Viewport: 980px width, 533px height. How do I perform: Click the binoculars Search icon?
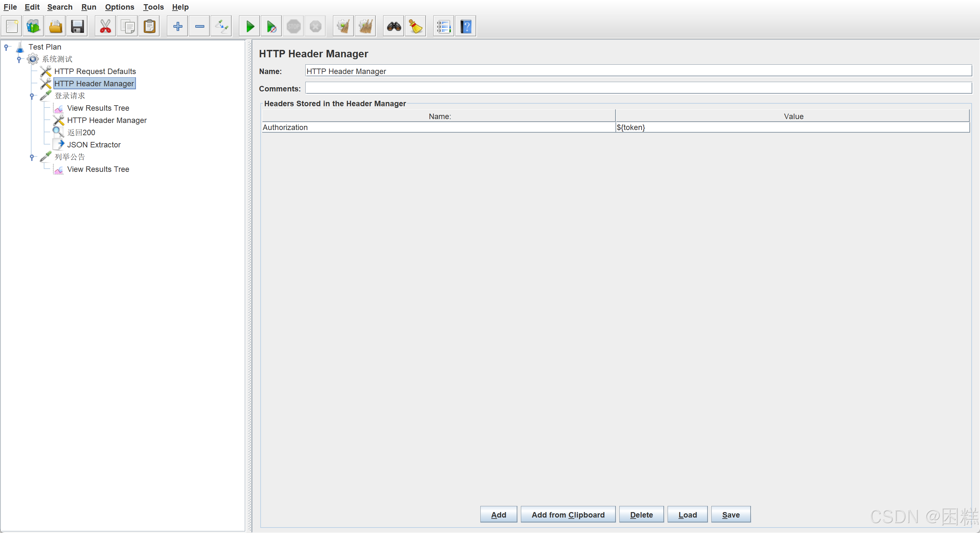pyautogui.click(x=393, y=27)
